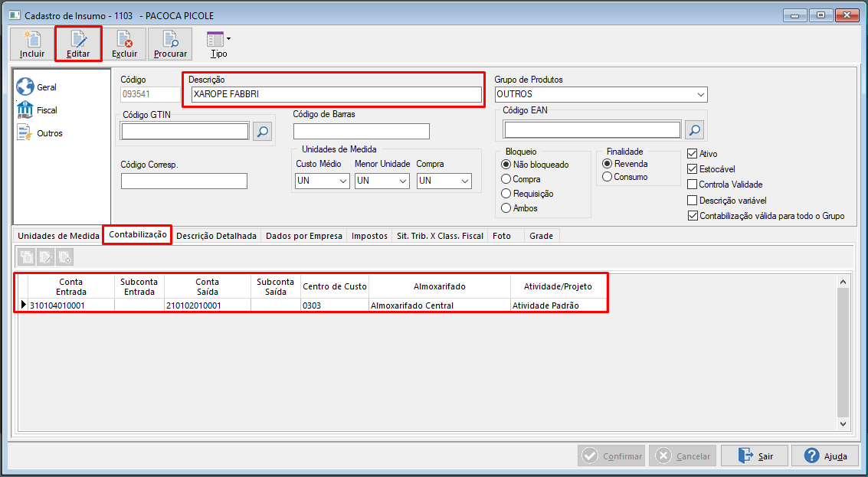Select Ambos radio option

(519, 208)
